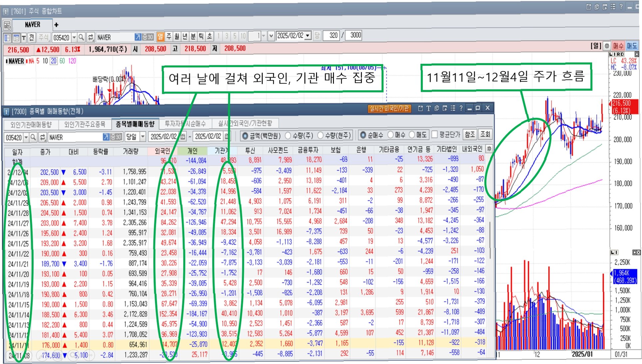
Task: Select 매수 radio button
Action: [391, 135]
